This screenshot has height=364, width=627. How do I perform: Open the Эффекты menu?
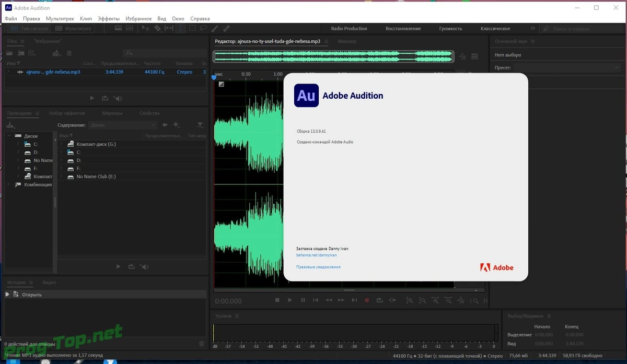109,18
